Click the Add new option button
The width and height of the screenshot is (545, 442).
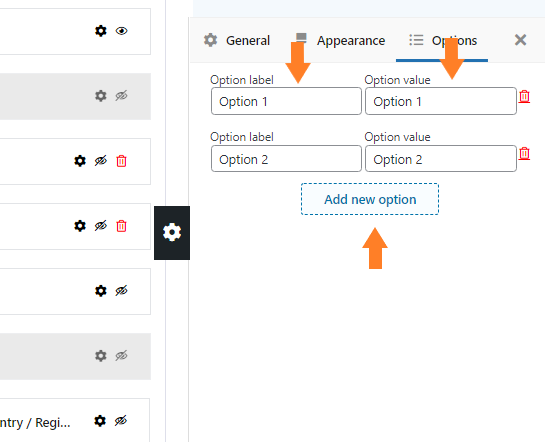[x=370, y=199]
